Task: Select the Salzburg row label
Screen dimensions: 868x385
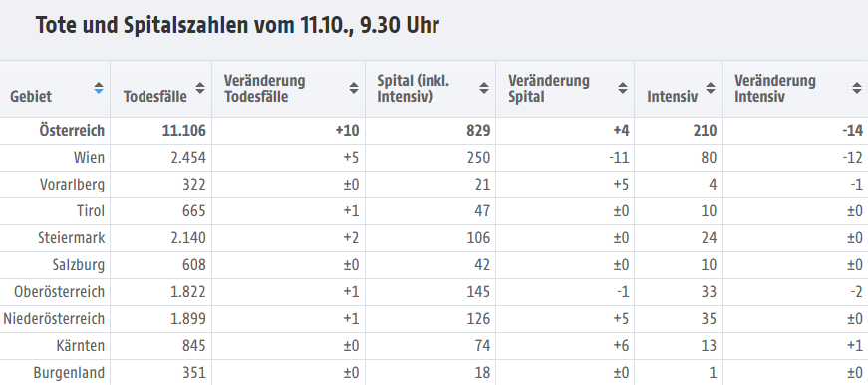Action: point(79,265)
